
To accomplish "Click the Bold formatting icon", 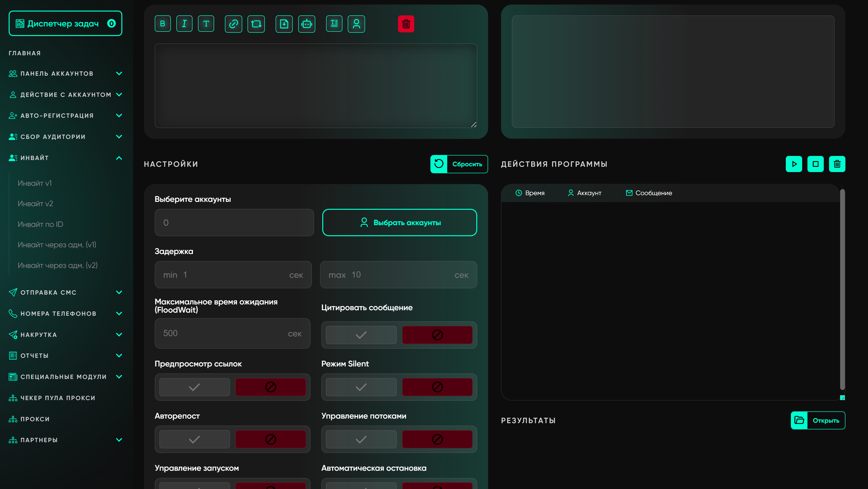I will (163, 24).
